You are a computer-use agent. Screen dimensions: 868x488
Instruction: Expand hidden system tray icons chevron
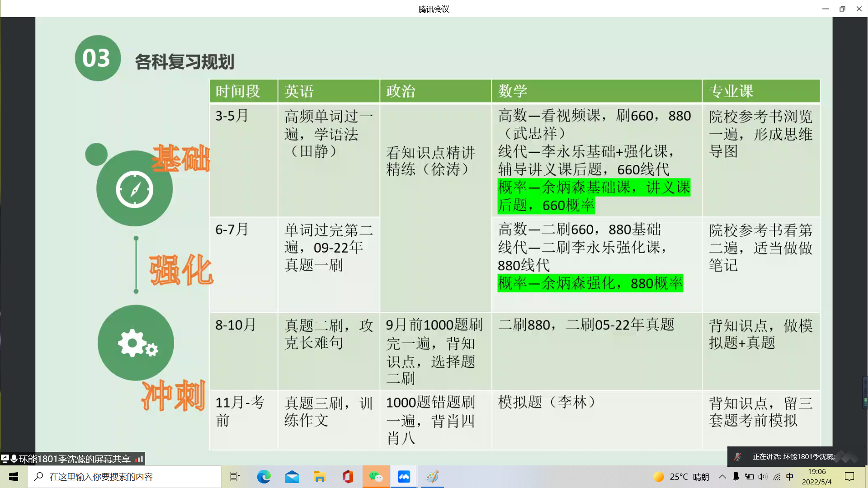pyautogui.click(x=722, y=477)
